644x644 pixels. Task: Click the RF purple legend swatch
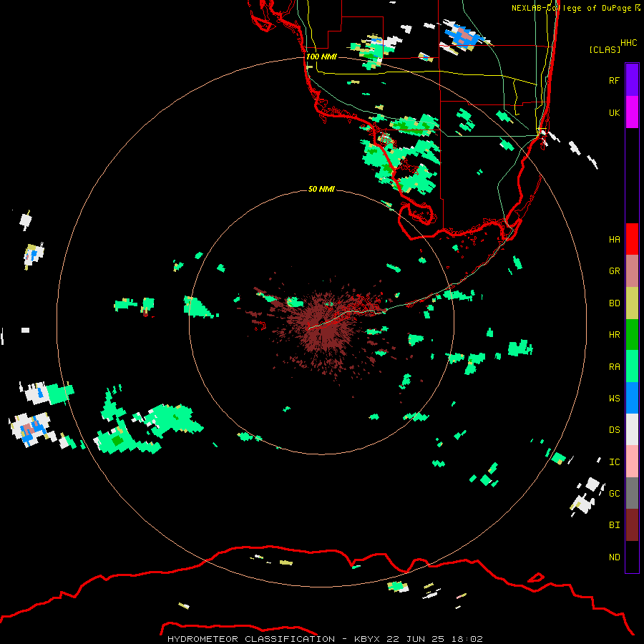click(x=632, y=80)
